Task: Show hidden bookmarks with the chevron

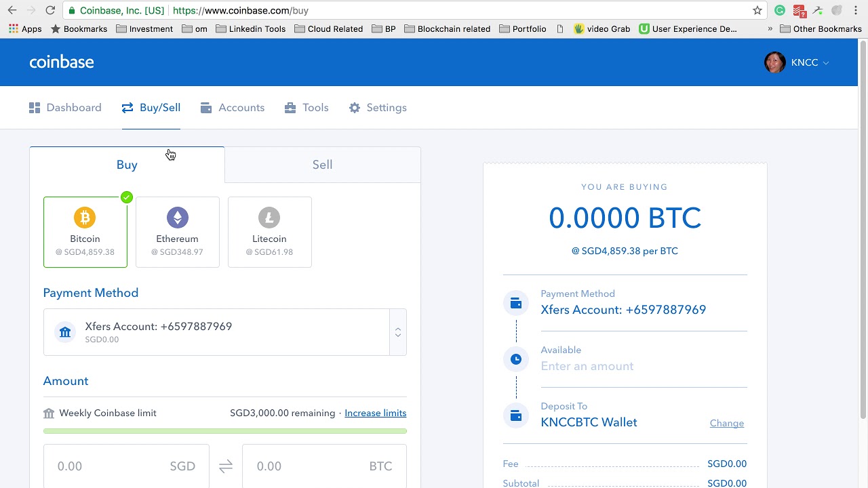Action: (x=770, y=29)
